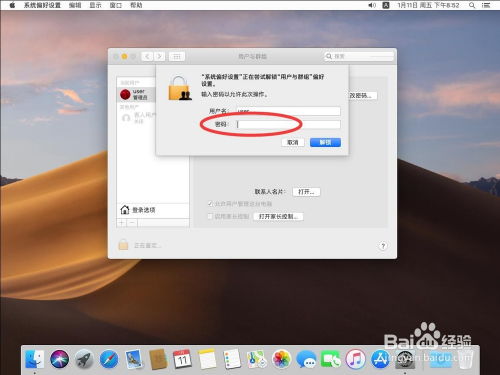This screenshot has width=500, height=375.
Task: Open Launchpad rocket icon
Action: tap(84, 359)
